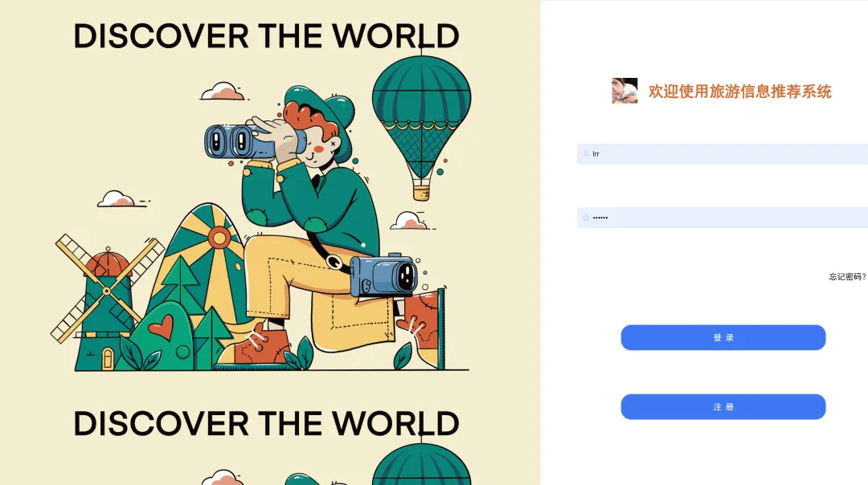The width and height of the screenshot is (868, 485).
Task: Click the 登录 login button
Action: tap(723, 337)
